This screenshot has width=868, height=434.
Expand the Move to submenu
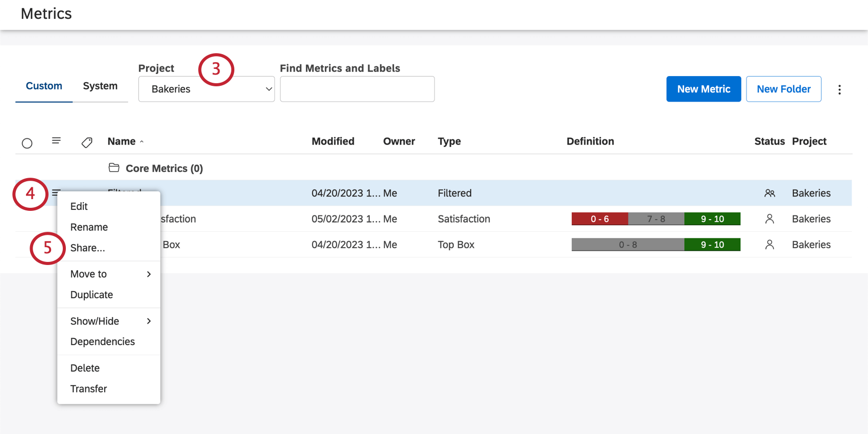[x=109, y=274]
